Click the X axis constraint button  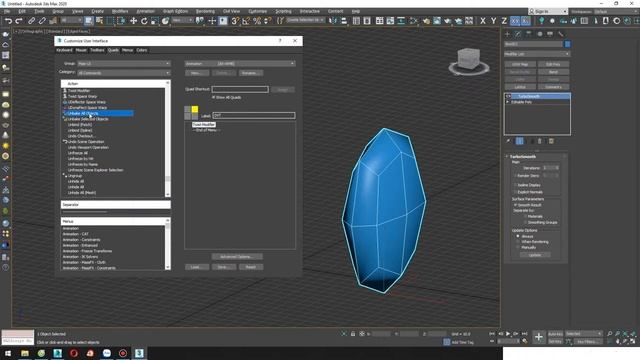pyautogui.click(x=483, y=21)
